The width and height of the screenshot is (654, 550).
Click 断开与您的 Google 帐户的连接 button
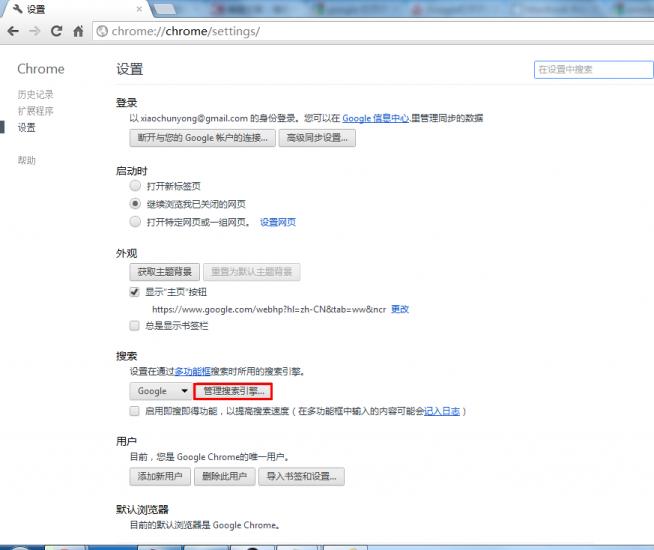click(202, 138)
